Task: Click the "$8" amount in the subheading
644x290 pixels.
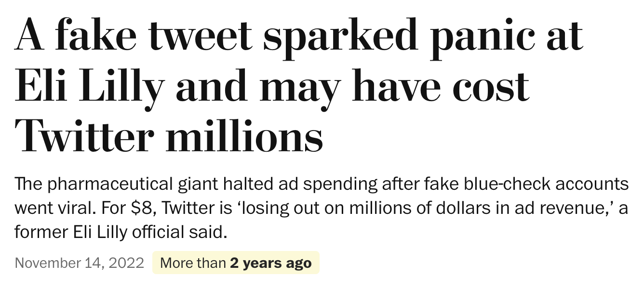Action: [144, 209]
